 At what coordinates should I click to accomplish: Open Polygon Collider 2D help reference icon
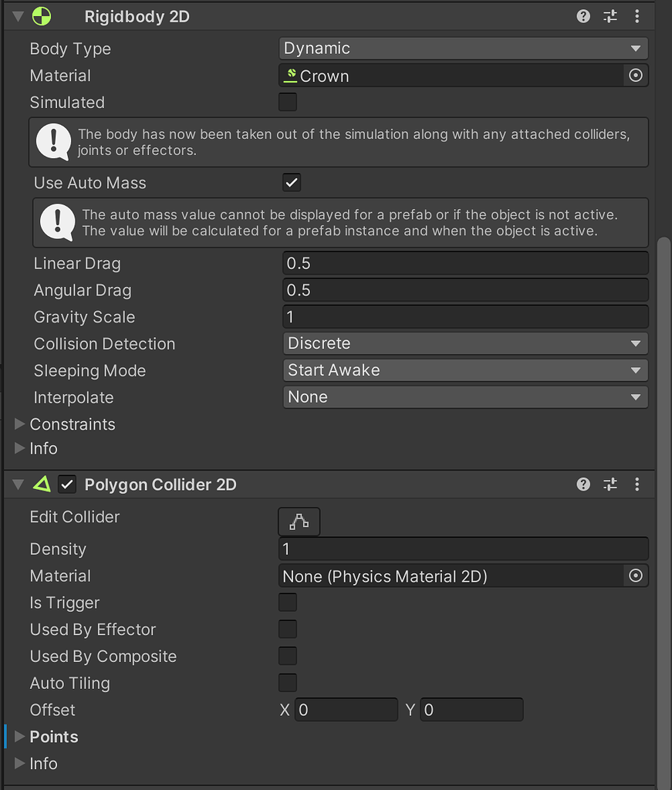(583, 484)
